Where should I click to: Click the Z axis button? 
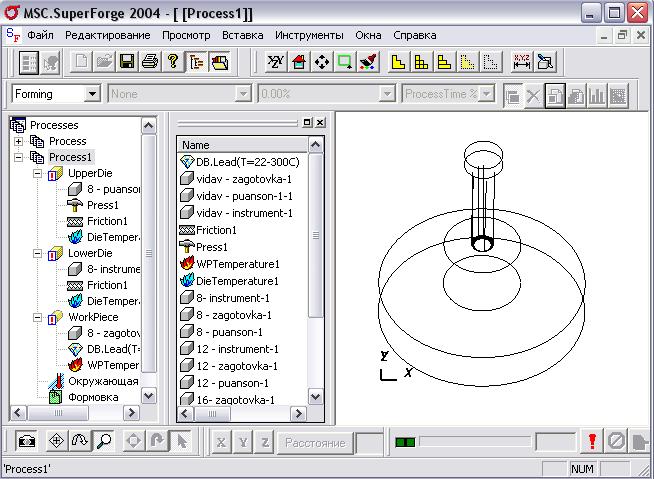click(x=265, y=443)
